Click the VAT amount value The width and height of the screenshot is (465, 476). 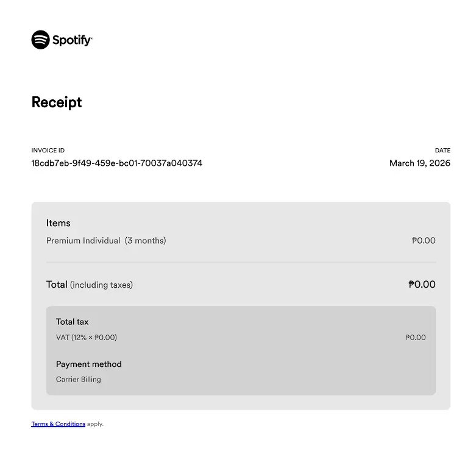[x=416, y=337]
